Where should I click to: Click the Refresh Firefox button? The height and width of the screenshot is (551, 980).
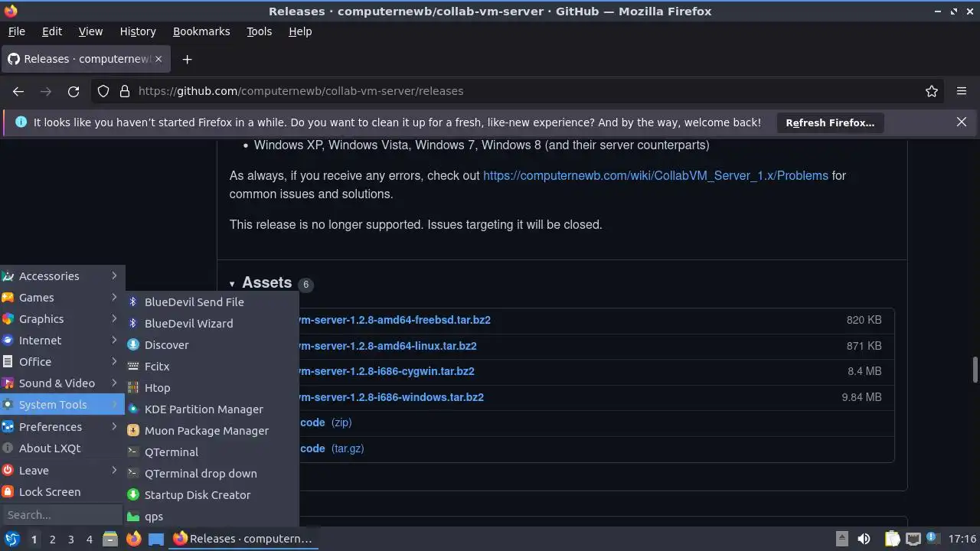tap(830, 122)
